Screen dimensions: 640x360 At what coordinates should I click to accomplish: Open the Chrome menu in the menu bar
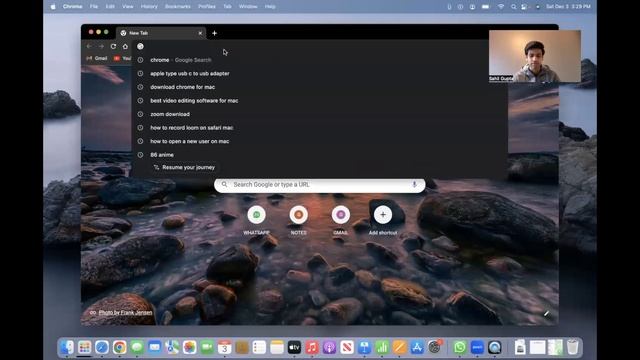pos(73,7)
